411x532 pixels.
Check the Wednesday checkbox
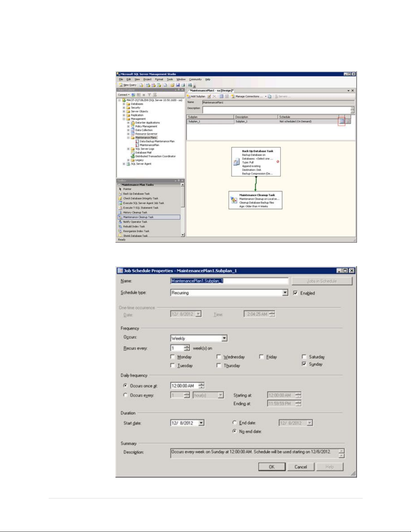click(x=219, y=357)
